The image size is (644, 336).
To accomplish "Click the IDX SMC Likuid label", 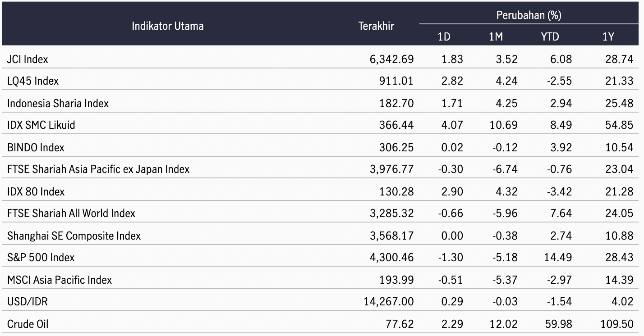I will tap(41, 125).
